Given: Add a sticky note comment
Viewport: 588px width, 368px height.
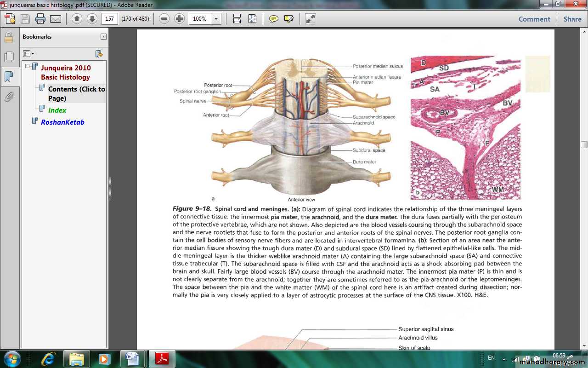Looking at the screenshot, I should [274, 19].
